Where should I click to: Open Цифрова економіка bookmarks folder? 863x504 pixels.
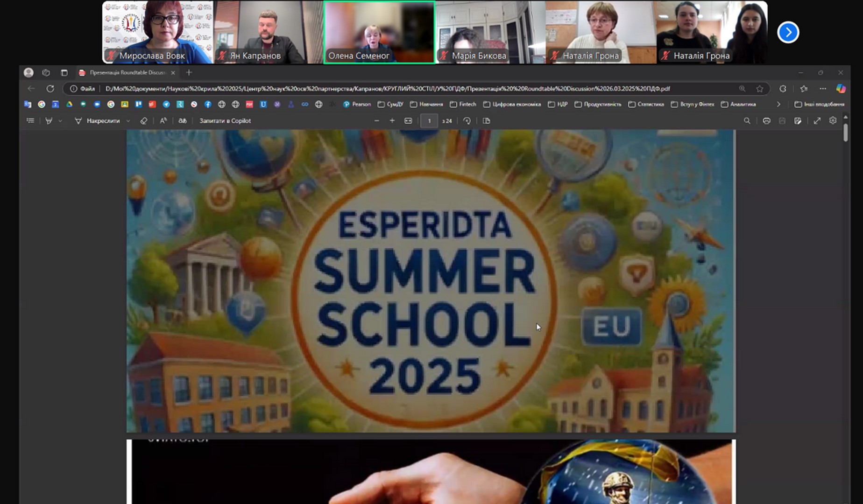tap(512, 105)
